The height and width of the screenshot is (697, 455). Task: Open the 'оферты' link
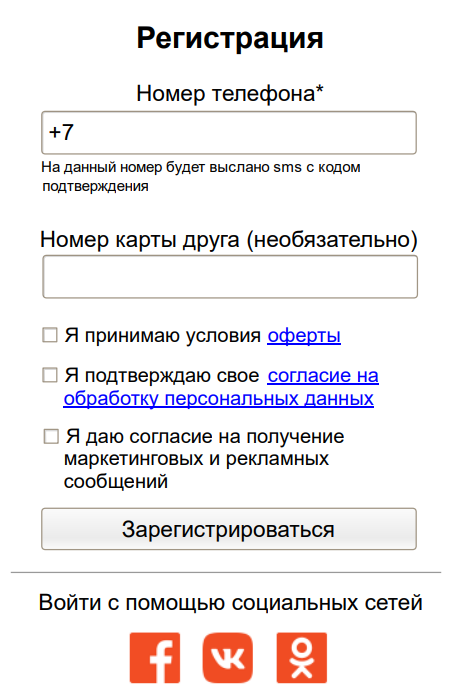[304, 335]
